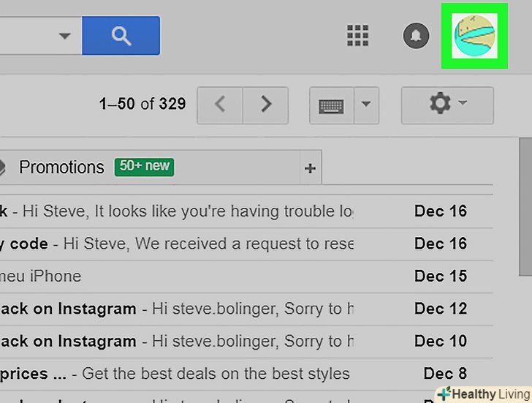The height and width of the screenshot is (403, 532).
Task: Open input tools dropdown arrow
Action: (x=367, y=105)
